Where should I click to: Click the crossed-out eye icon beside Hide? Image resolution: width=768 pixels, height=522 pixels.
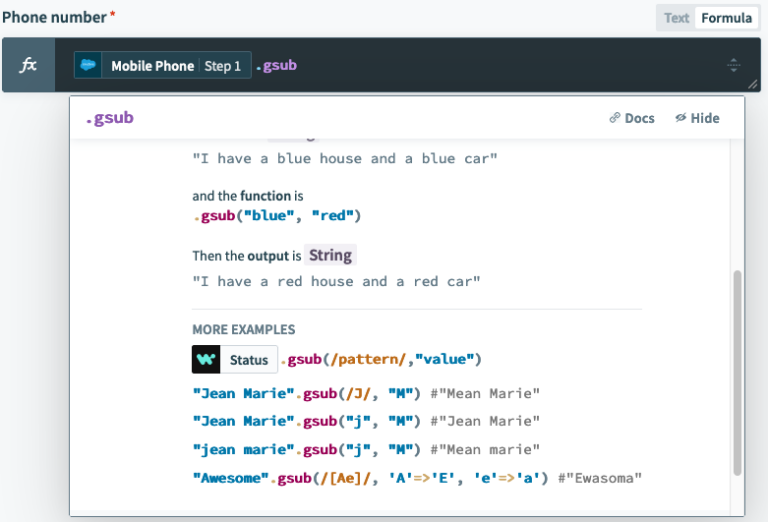pyautogui.click(x=680, y=118)
